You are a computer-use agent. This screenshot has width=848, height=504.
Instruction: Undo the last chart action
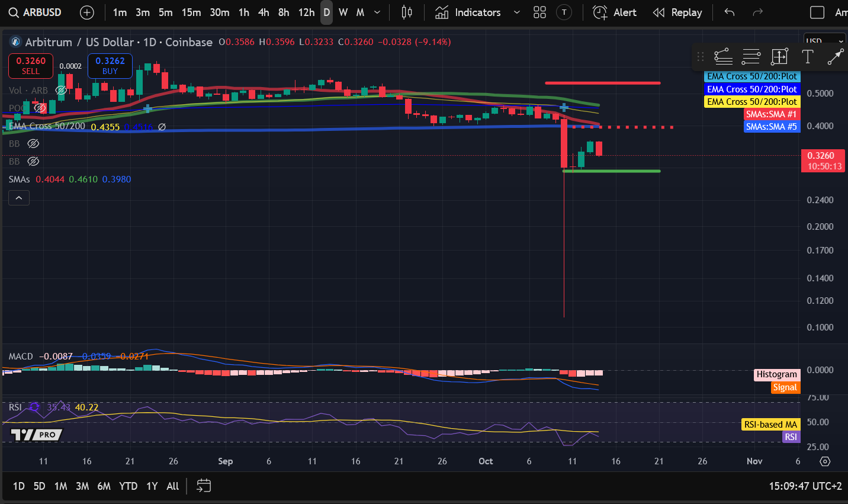click(x=730, y=12)
